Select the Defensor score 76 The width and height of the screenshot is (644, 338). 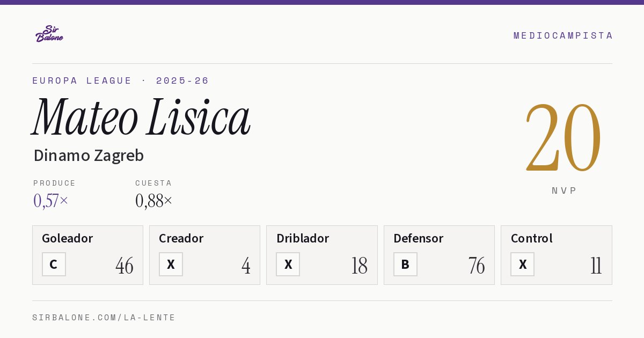pyautogui.click(x=477, y=266)
